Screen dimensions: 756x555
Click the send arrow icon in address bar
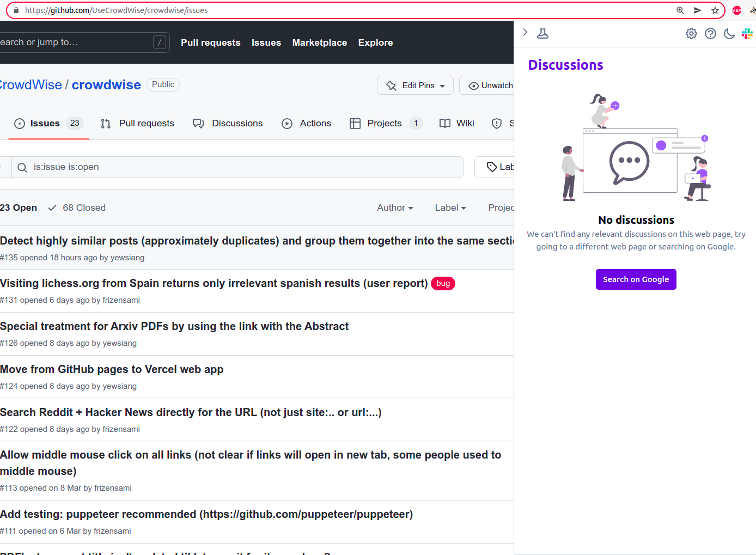coord(697,10)
